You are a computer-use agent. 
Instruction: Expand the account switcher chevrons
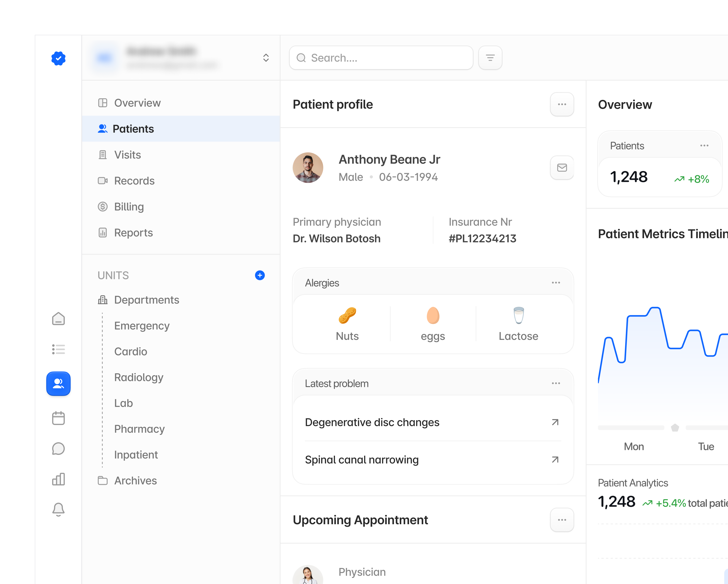point(266,58)
